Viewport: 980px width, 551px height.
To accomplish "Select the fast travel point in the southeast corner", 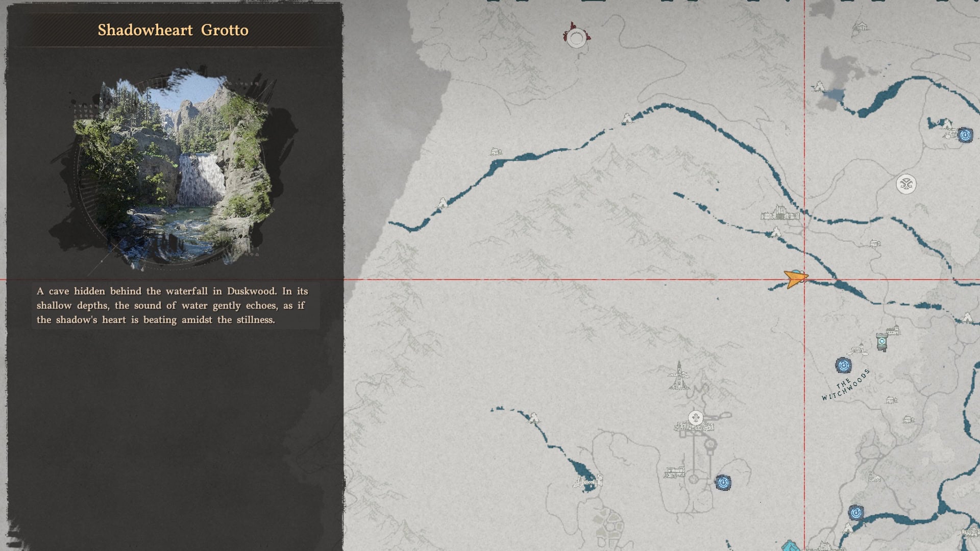I will tap(856, 513).
